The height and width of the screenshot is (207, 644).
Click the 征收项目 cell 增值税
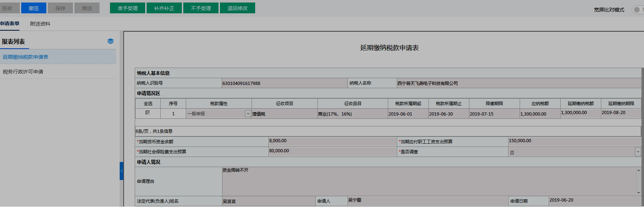[x=284, y=114]
